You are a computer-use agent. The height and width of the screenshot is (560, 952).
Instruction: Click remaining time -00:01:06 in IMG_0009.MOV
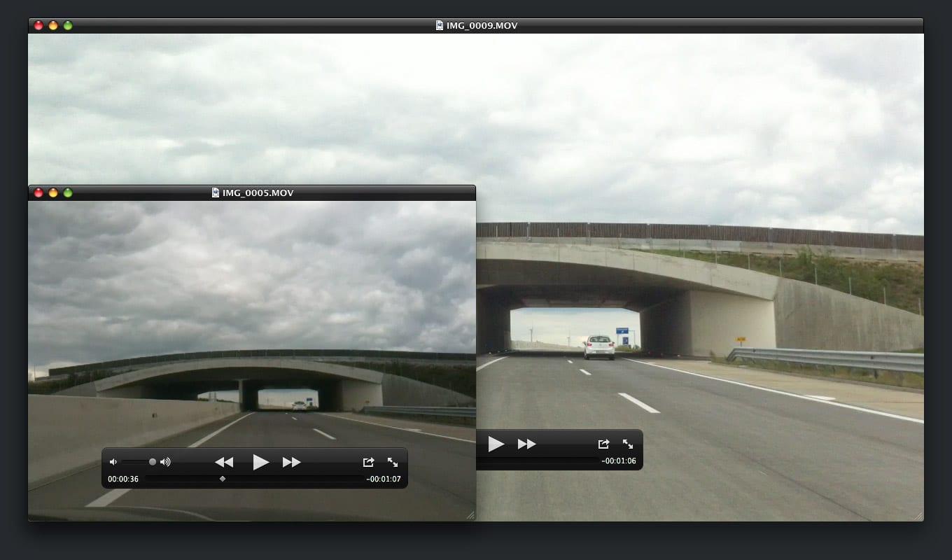(619, 461)
